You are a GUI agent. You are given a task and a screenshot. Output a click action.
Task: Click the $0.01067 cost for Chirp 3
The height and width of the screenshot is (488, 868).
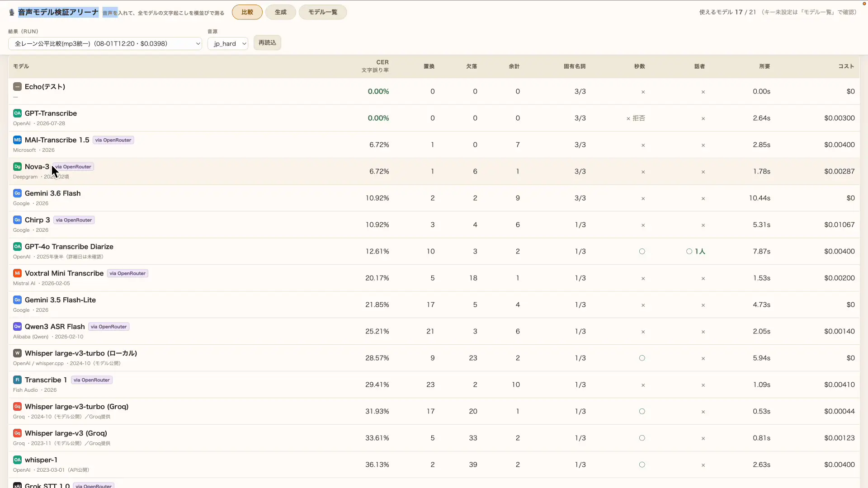[840, 225]
